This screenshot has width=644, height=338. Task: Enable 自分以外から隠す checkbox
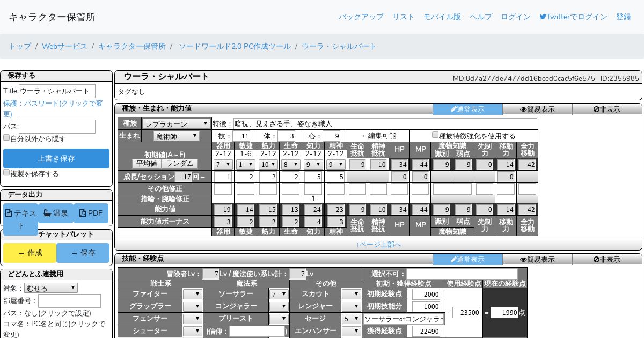[x=6, y=138]
